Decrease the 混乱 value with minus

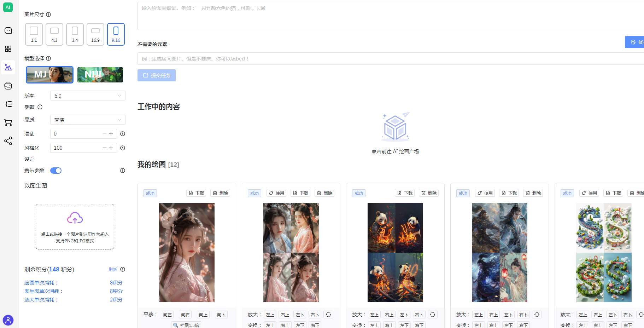[105, 134]
